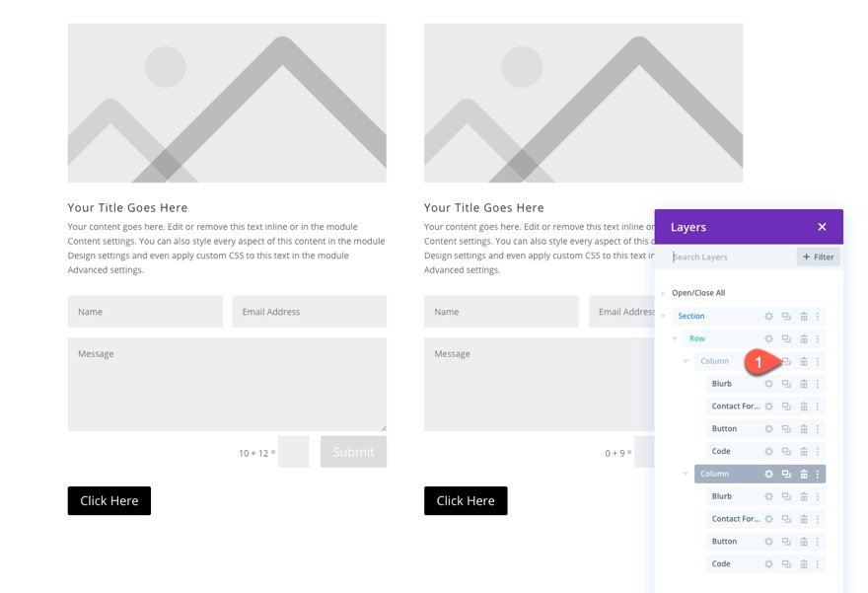Focus the left form's Message textarea
The width and height of the screenshot is (868, 593).
(x=227, y=384)
